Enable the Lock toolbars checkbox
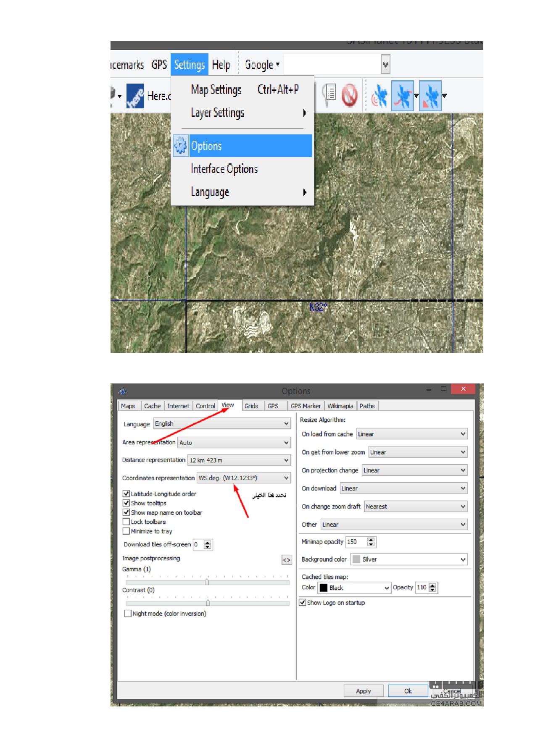 pyautogui.click(x=126, y=522)
